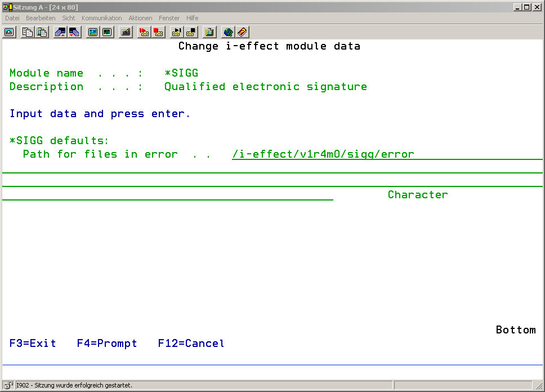The width and height of the screenshot is (545, 392).
Task: Open the Hilfe menu
Action: (192, 18)
